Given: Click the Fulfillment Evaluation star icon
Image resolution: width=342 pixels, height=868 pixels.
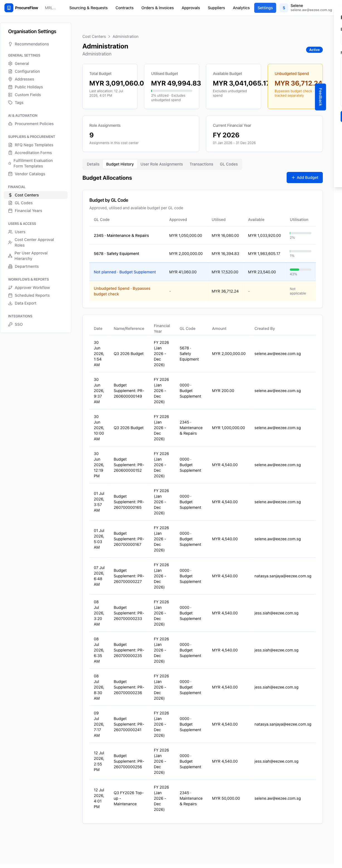Looking at the screenshot, I should tap(10, 163).
